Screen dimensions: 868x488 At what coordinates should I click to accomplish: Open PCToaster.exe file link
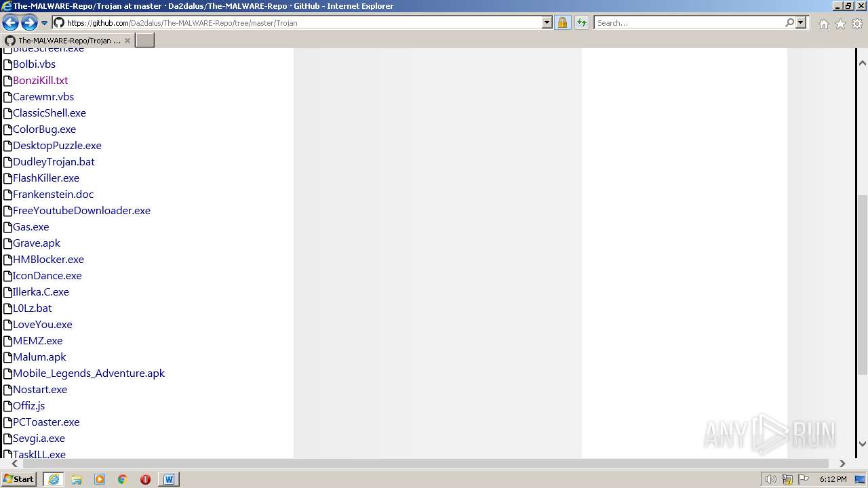(46, 422)
